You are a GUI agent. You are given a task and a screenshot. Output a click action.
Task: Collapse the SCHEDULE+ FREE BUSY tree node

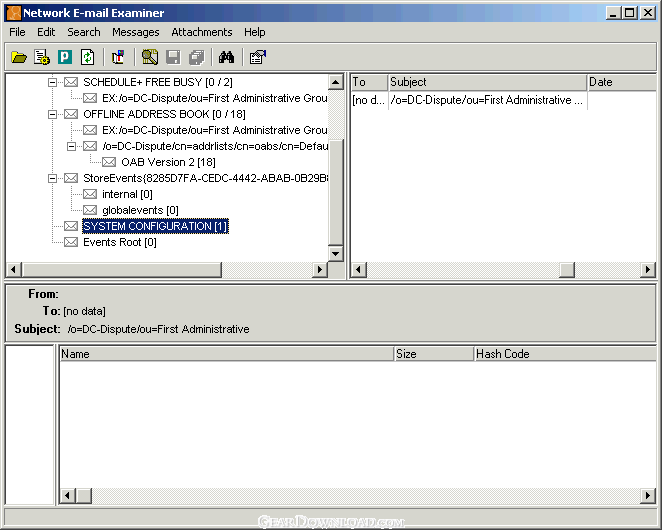click(52, 82)
